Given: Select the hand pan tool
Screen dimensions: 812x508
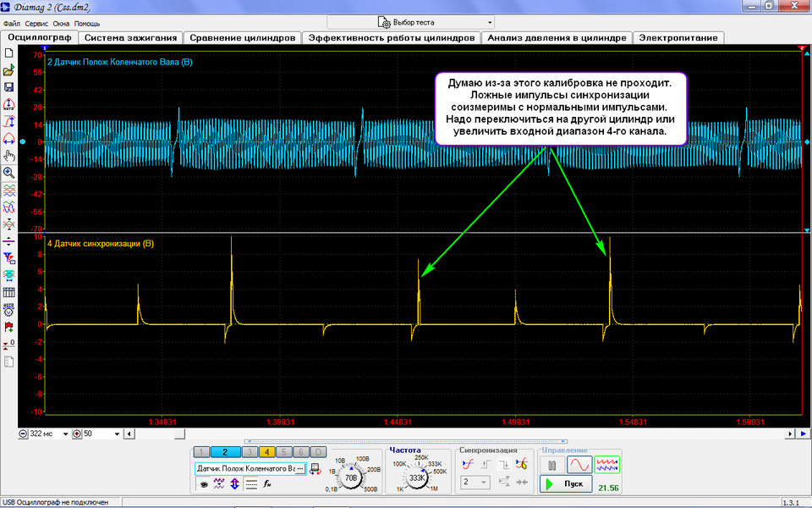Looking at the screenshot, I should click(8, 156).
